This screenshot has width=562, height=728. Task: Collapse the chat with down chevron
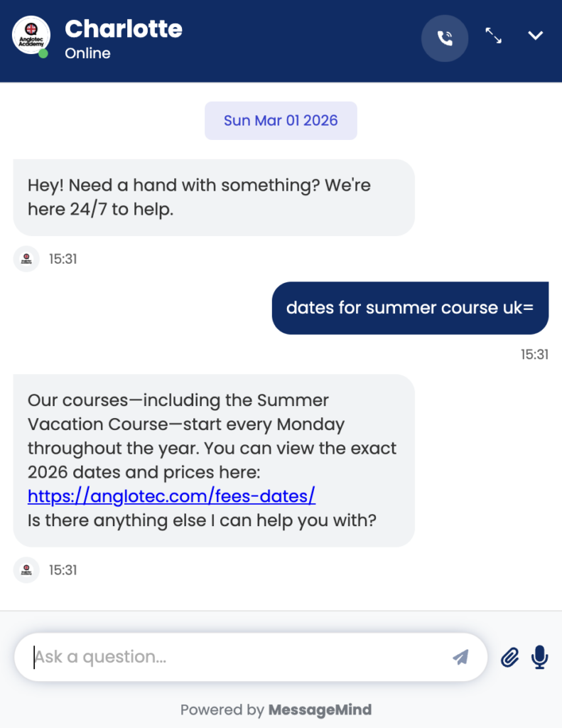[x=536, y=36]
